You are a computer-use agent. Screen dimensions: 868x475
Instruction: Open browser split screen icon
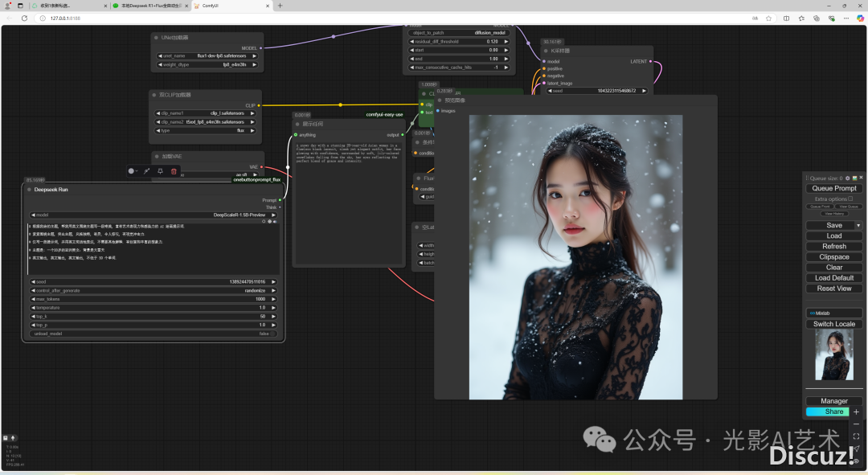786,18
